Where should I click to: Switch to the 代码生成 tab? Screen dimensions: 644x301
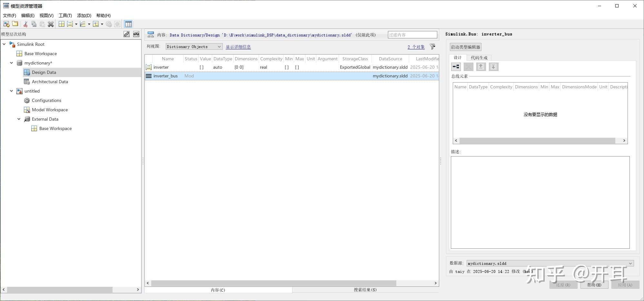(479, 57)
